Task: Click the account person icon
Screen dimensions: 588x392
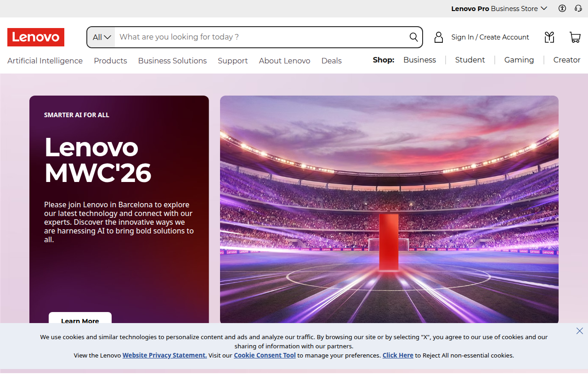Action: point(438,37)
